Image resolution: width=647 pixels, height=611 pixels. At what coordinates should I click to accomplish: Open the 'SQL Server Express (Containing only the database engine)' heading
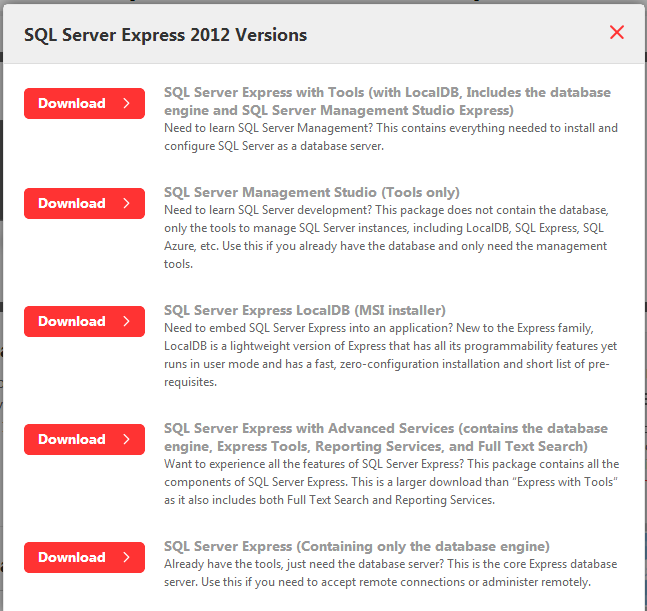click(357, 546)
